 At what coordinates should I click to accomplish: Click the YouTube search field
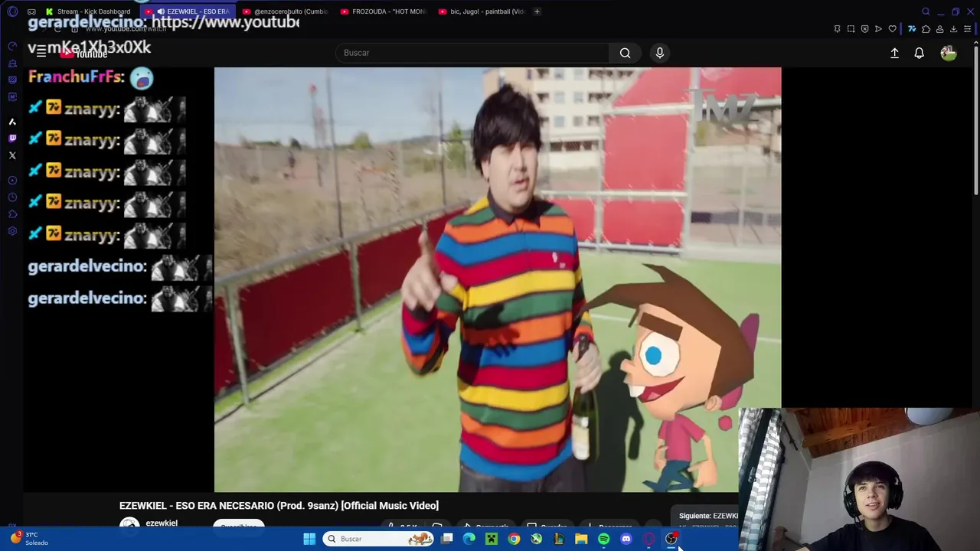(472, 53)
